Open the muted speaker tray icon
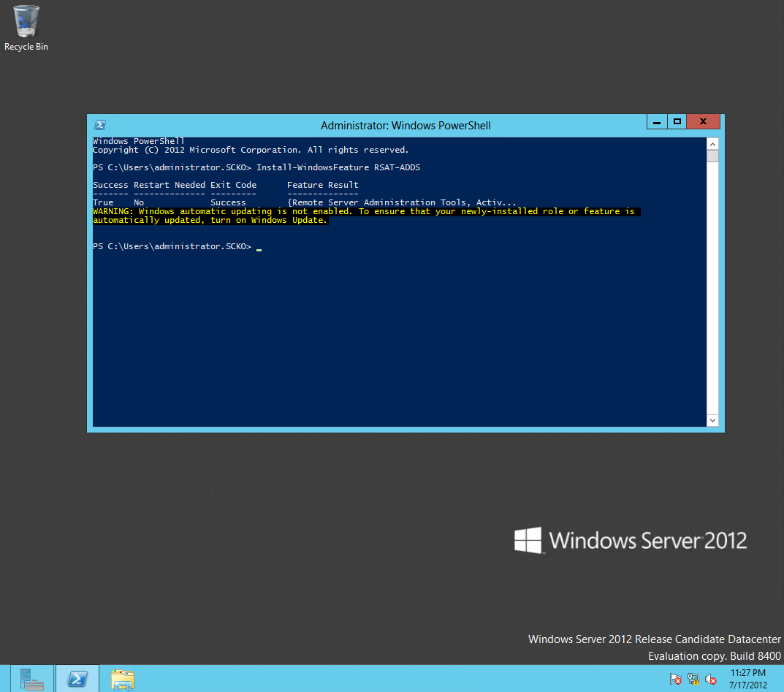The width and height of the screenshot is (784, 692). pyautogui.click(x=710, y=679)
